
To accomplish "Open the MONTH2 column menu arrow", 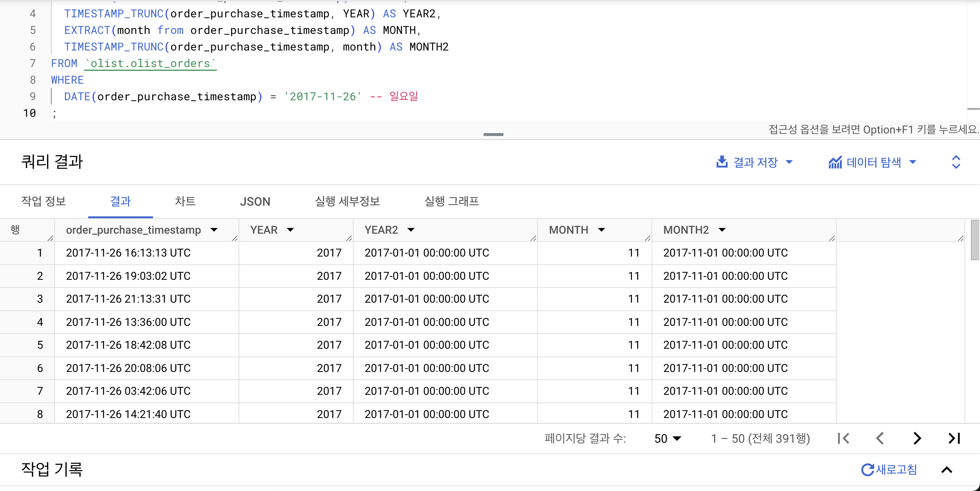I will click(722, 230).
